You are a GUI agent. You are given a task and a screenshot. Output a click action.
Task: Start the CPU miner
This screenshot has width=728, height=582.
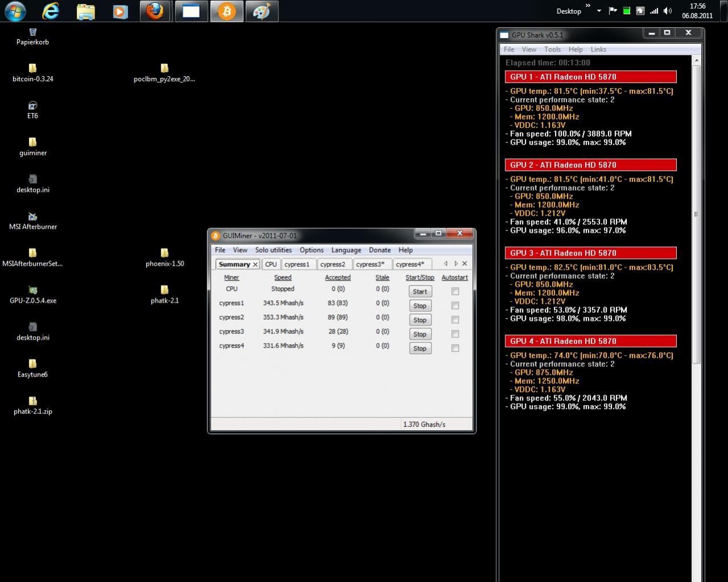420,291
